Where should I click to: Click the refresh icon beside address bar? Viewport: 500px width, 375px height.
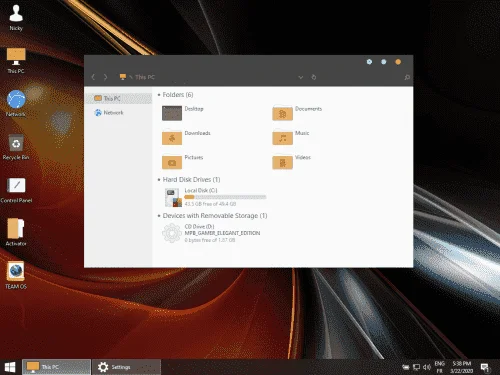point(314,77)
